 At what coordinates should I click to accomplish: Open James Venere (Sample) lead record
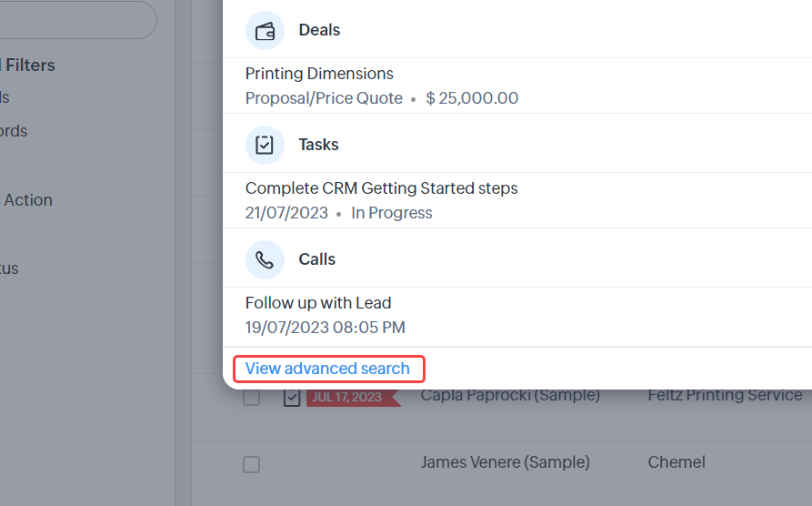[x=505, y=462]
